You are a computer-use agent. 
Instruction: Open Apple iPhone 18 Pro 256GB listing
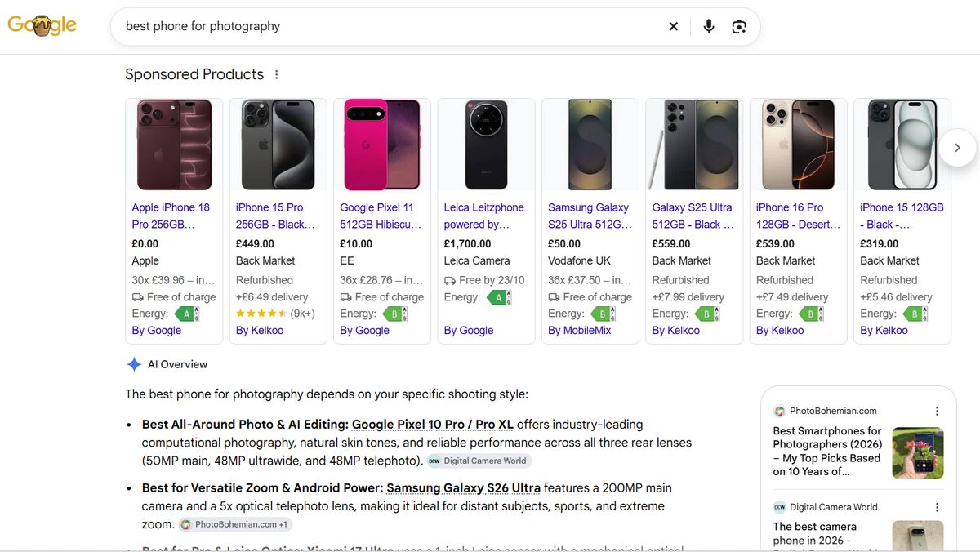[x=171, y=216]
